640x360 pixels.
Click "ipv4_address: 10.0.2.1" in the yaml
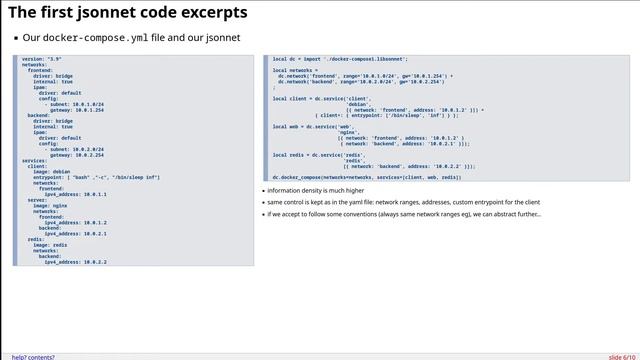pos(76,234)
